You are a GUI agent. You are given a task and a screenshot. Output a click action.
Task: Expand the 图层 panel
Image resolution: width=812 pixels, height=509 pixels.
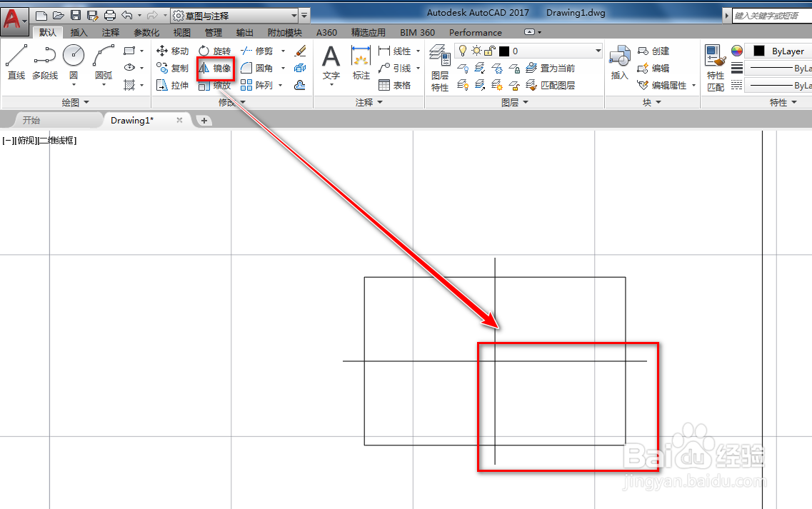pos(515,102)
